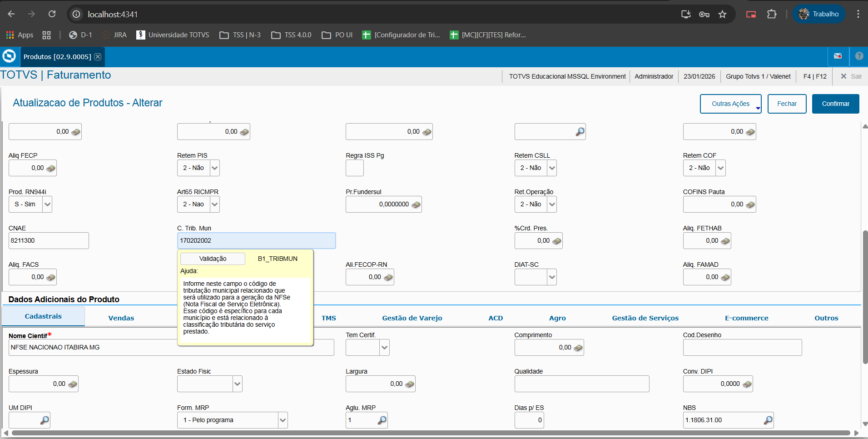Click calculator icon in Aliq. FETHAB field

(725, 241)
